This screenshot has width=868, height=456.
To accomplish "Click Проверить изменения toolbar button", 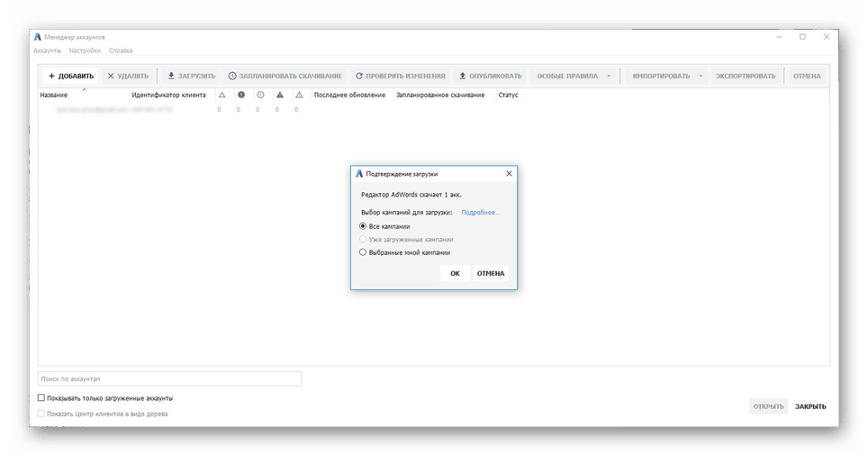I will point(400,76).
